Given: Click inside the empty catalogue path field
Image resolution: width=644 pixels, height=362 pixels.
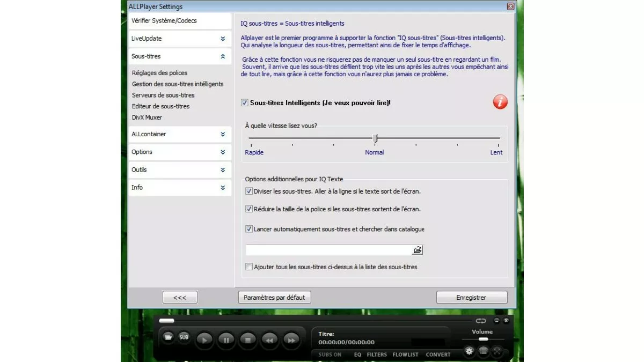Looking at the screenshot, I should pyautogui.click(x=327, y=249).
